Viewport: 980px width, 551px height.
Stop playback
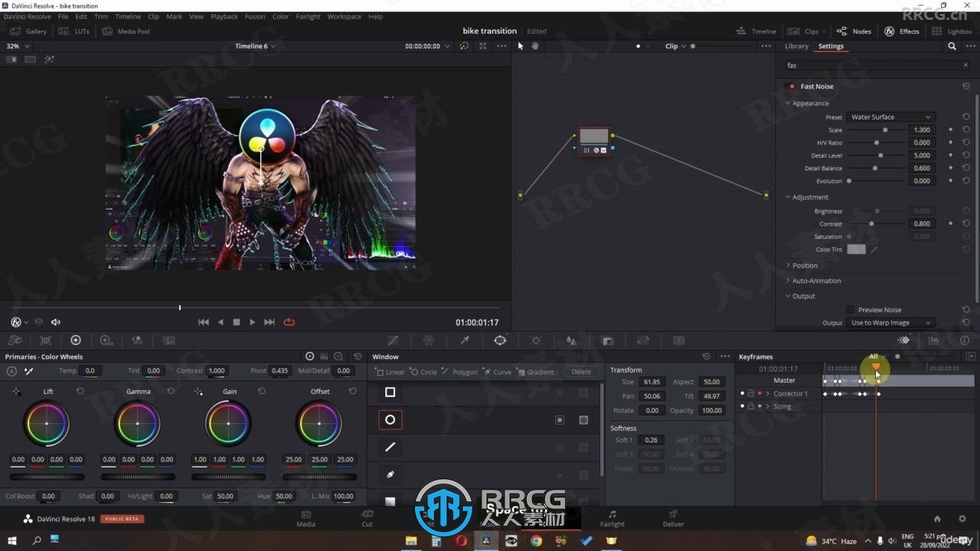click(x=237, y=322)
